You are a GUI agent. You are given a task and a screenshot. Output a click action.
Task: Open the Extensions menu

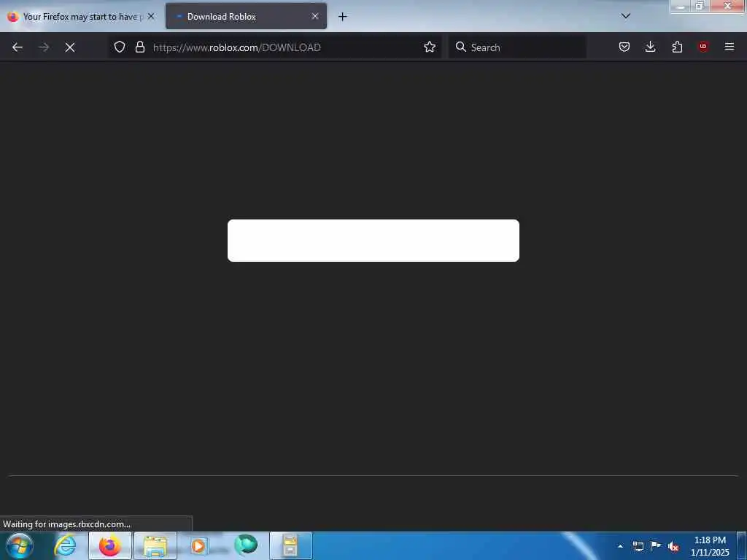[x=677, y=47]
